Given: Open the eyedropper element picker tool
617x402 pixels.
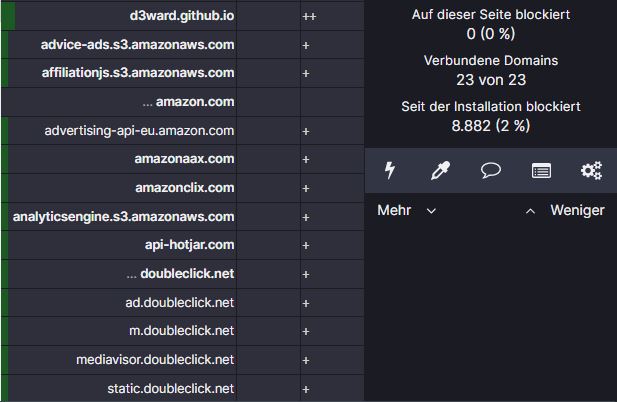Looking at the screenshot, I should (440, 170).
